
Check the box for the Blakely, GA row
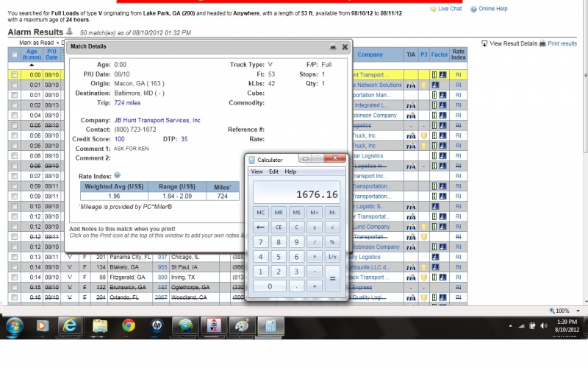click(x=14, y=267)
